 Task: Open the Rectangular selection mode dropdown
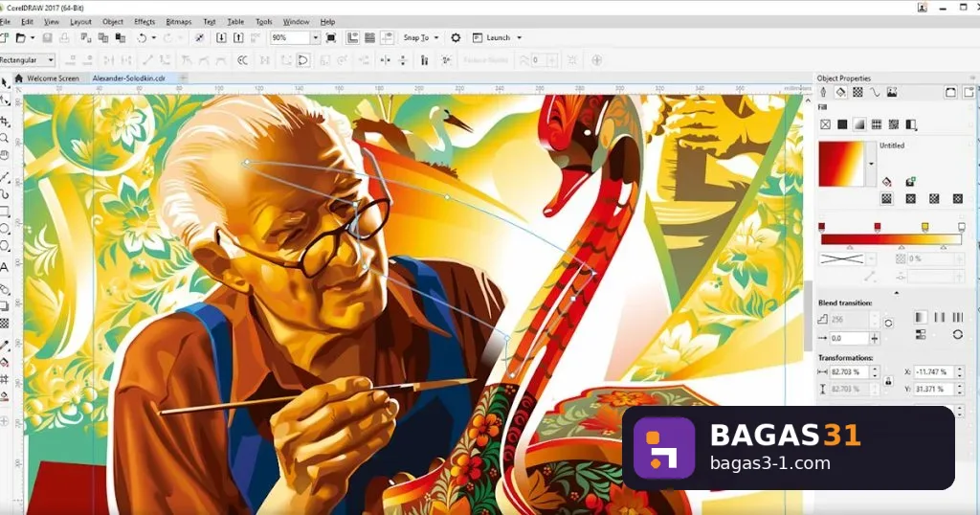point(51,60)
